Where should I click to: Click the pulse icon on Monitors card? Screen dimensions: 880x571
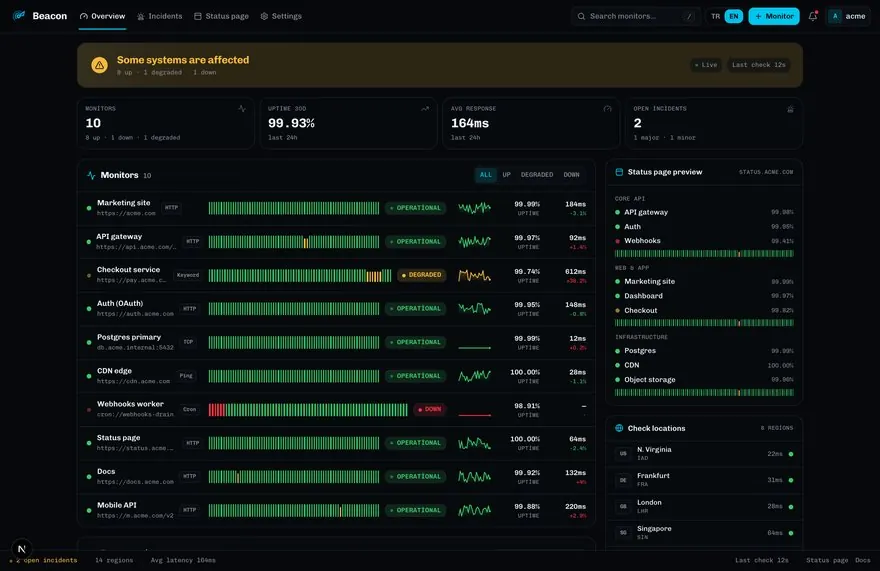coord(242,109)
